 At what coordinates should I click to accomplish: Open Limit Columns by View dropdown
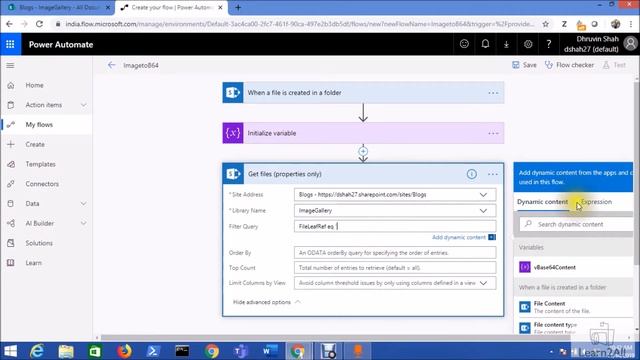[x=483, y=283]
